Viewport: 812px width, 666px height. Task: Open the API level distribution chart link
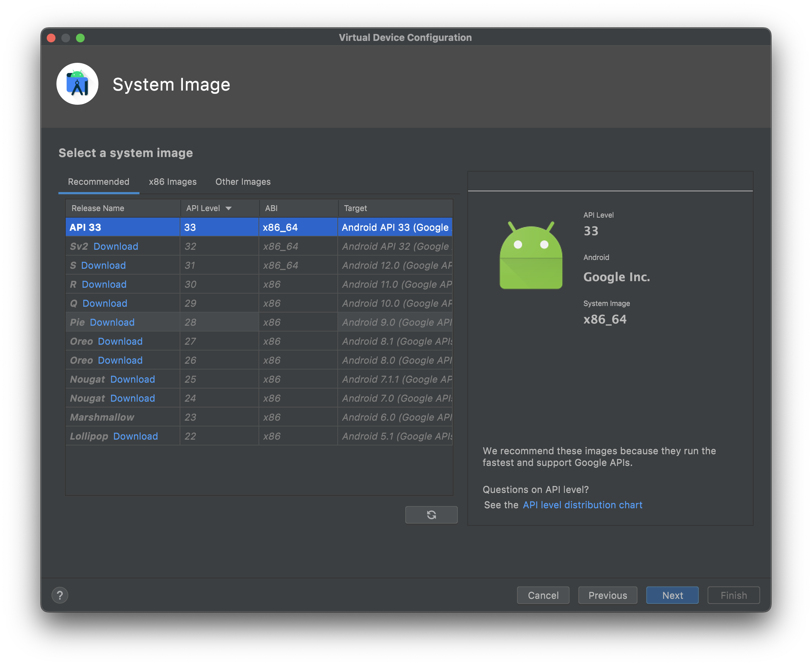pos(582,505)
